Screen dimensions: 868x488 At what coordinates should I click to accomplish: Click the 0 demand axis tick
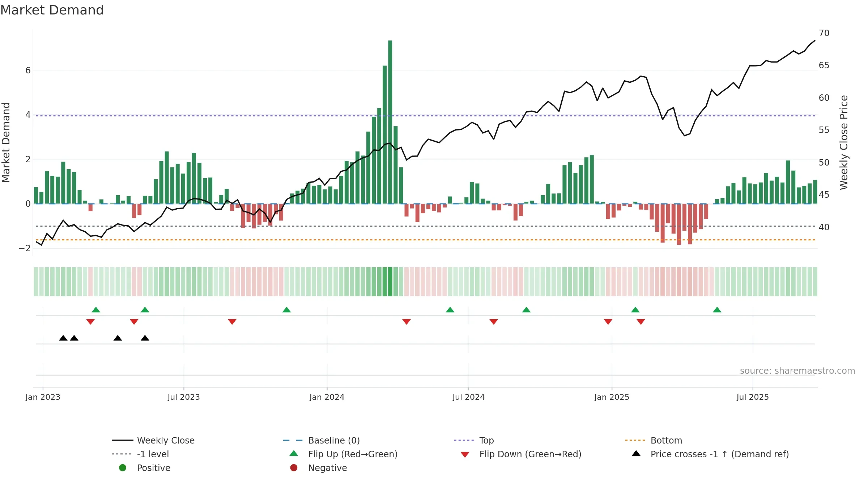28,204
